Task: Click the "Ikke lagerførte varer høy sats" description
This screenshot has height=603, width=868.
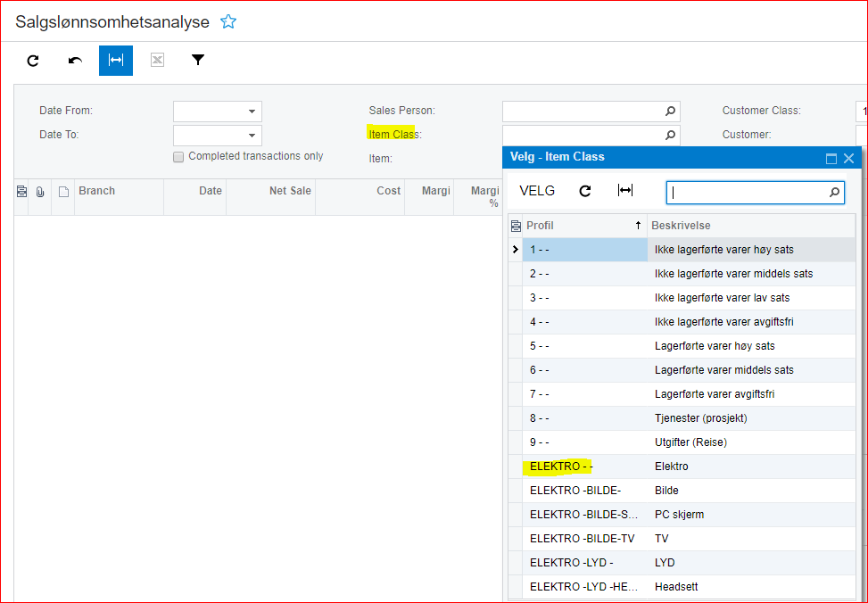Action: tap(724, 250)
